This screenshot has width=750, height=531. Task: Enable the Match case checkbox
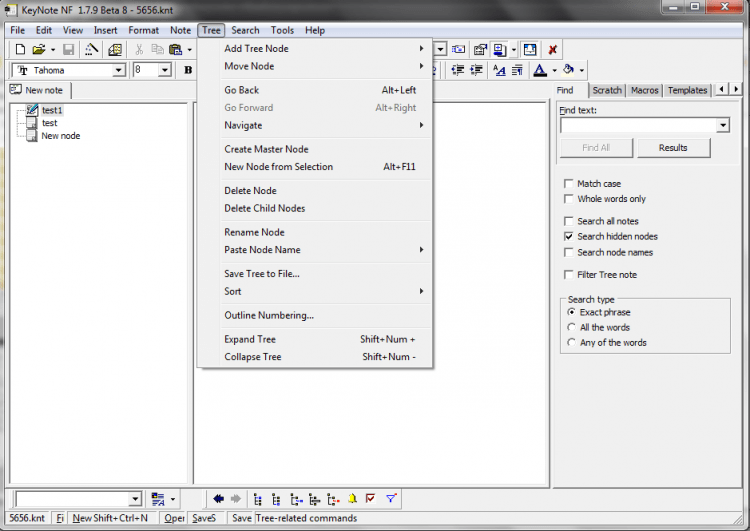point(569,184)
